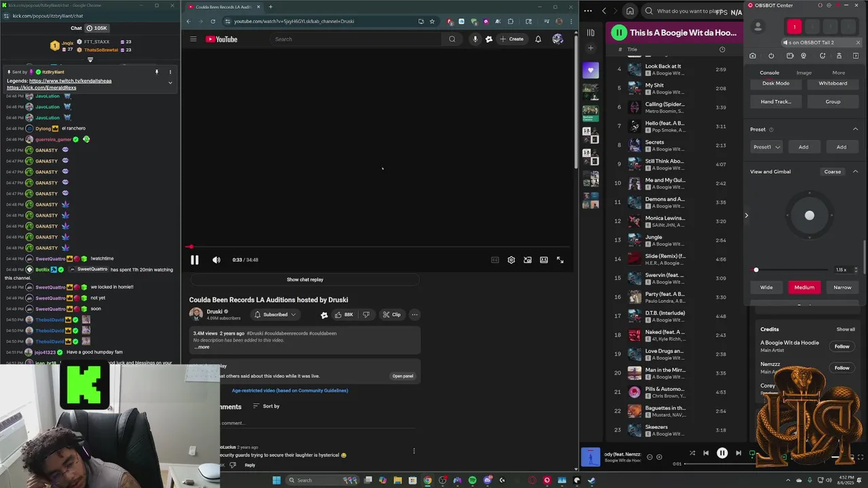The image size is (868, 488).
Task: Mute the YouTube video volume
Action: point(216,260)
